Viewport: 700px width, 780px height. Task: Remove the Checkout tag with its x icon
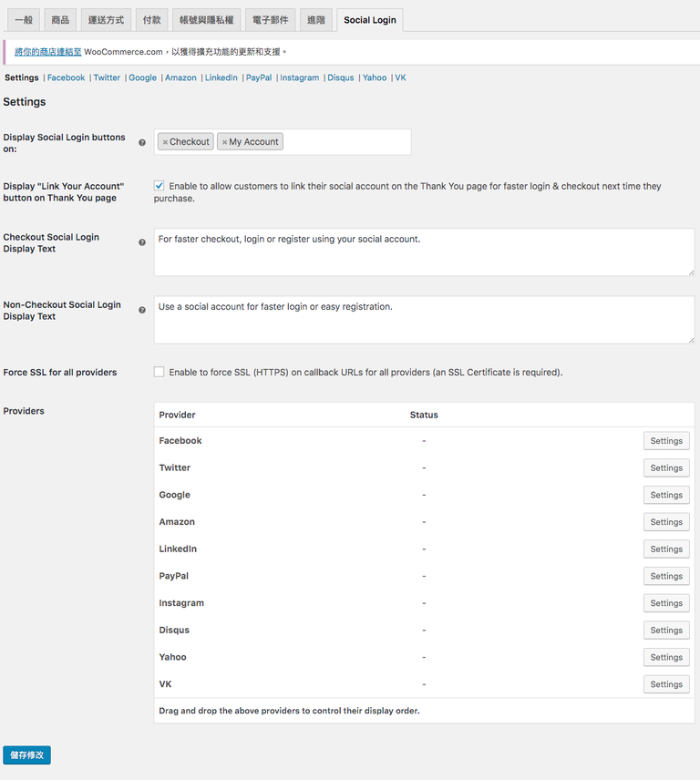tap(165, 142)
